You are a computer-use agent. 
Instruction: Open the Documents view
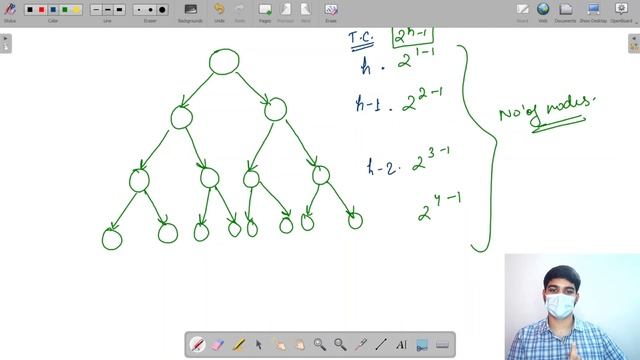pyautogui.click(x=565, y=12)
